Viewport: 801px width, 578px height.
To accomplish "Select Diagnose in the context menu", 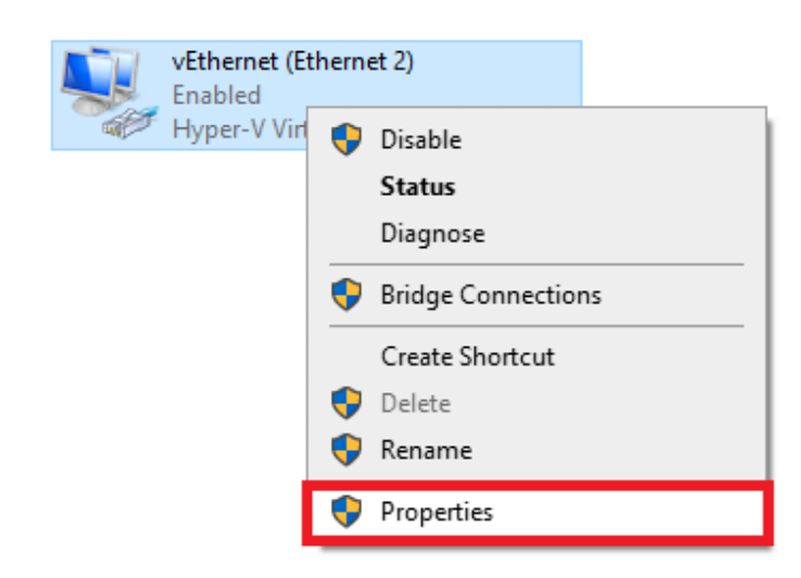I will 536,234.
